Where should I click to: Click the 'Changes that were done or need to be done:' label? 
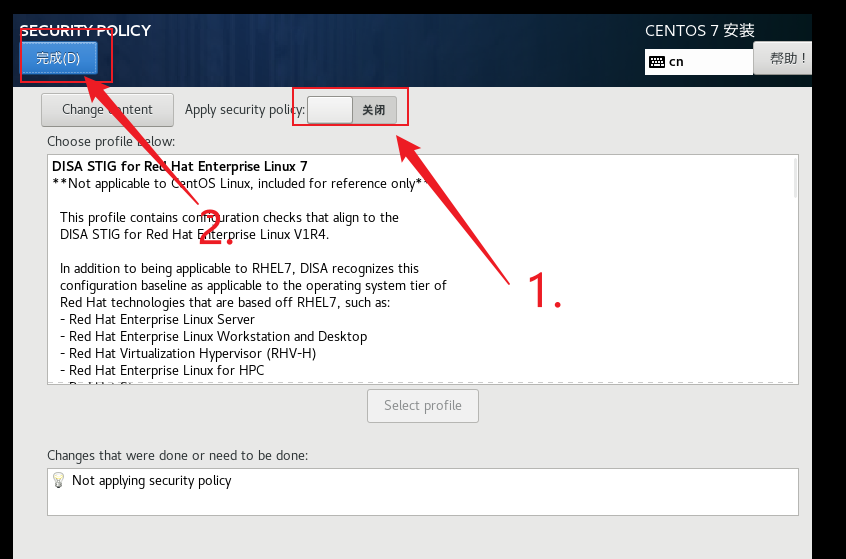[178, 455]
